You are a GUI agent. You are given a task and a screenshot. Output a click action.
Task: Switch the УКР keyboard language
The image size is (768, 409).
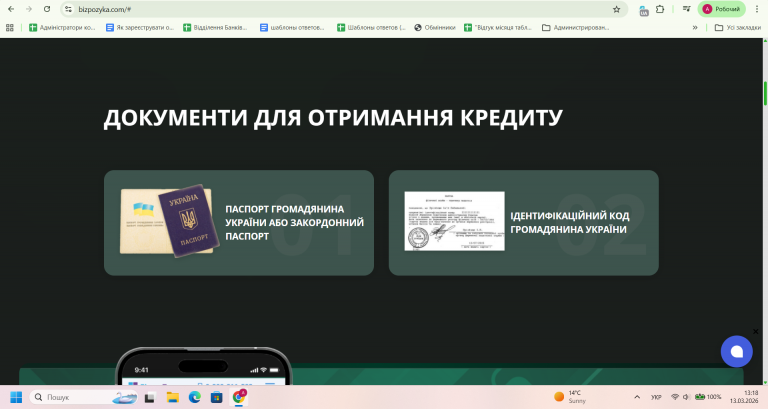click(656, 397)
